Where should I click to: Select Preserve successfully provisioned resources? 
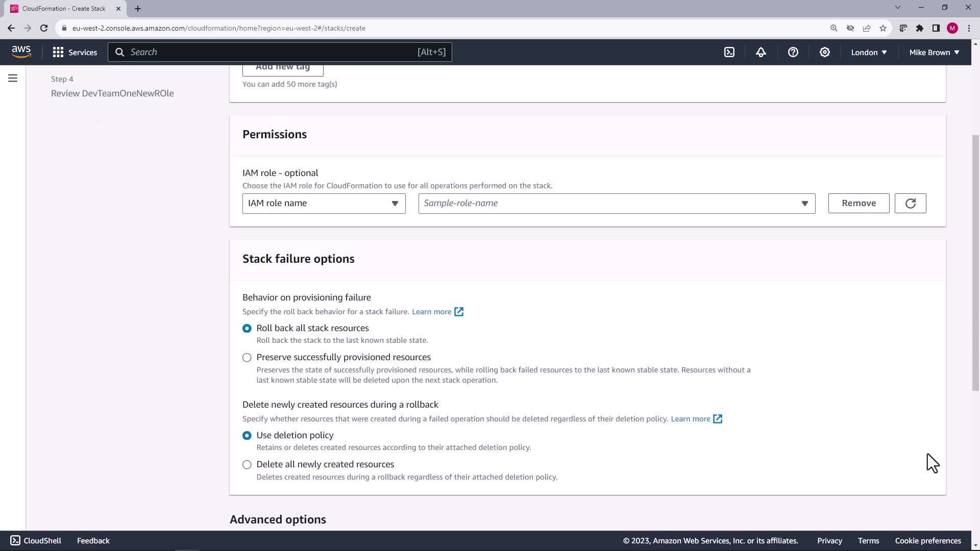point(247,357)
